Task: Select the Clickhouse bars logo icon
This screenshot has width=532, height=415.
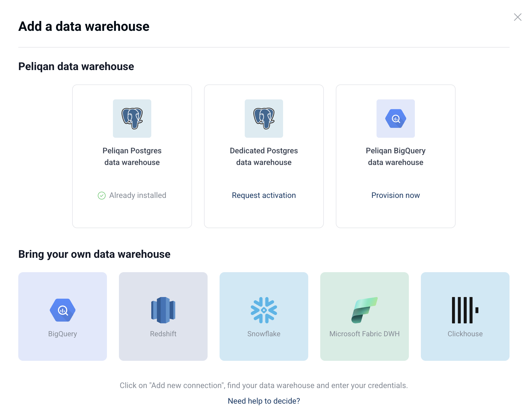Action: 465,310
